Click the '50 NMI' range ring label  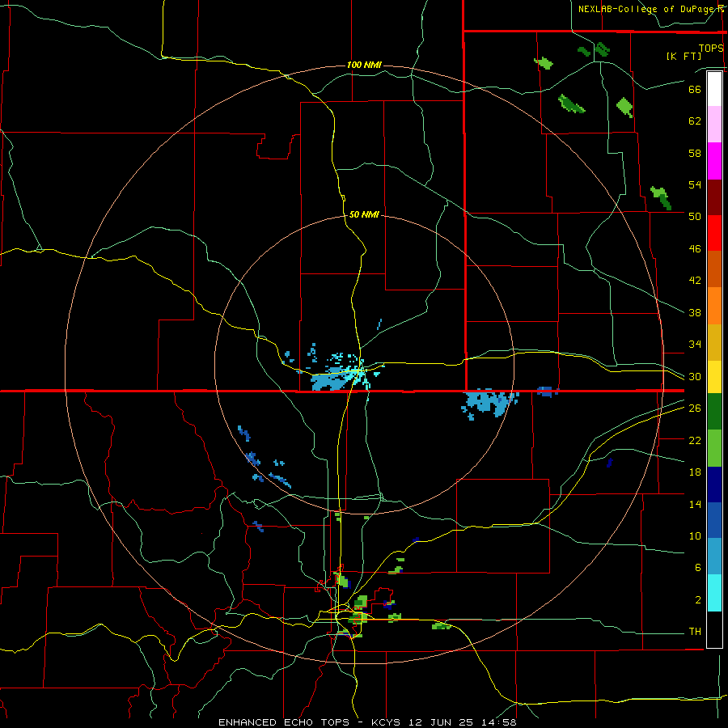364,214
